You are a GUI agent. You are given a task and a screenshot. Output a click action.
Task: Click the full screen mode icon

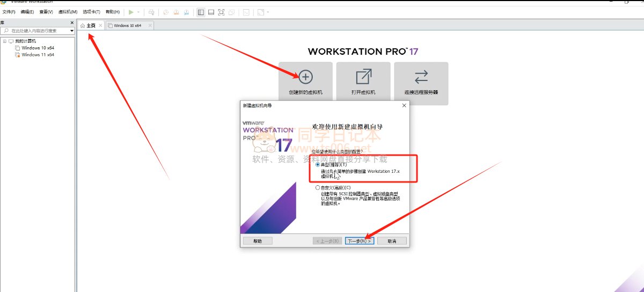click(221, 12)
